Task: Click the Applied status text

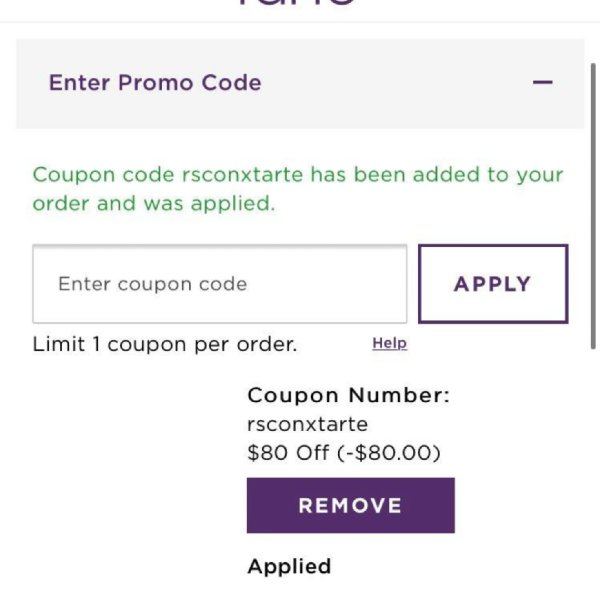Action: coord(289,567)
